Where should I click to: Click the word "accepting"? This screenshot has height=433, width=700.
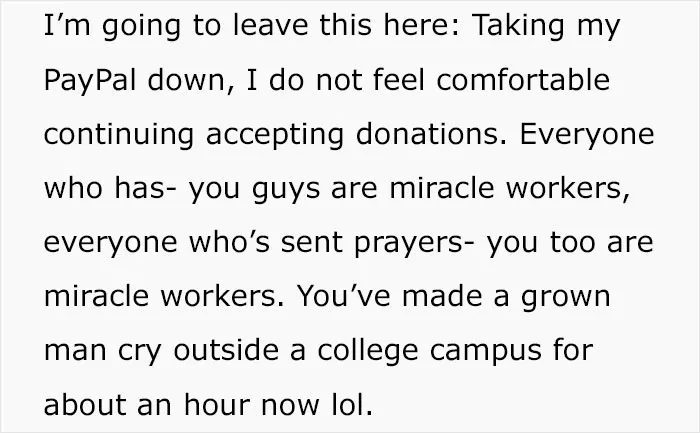[x=275, y=136]
